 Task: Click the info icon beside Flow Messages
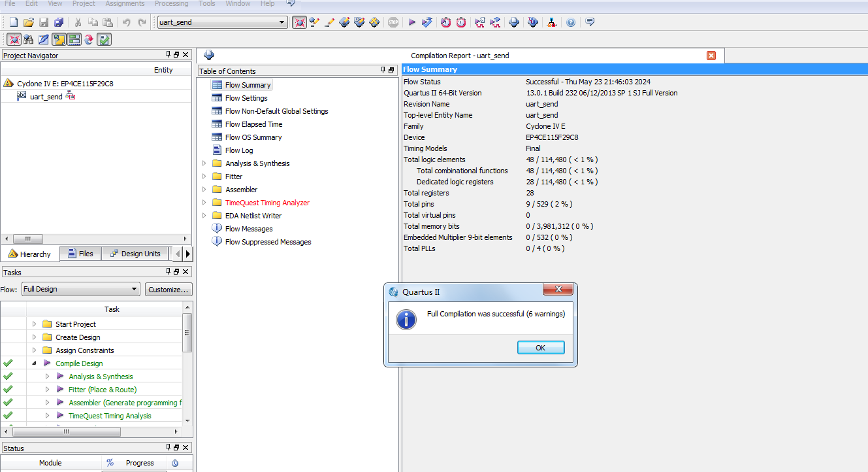point(217,229)
